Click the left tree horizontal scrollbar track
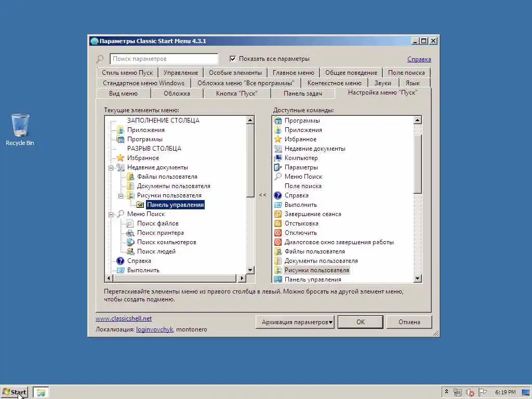Viewport: 532px width, 399px height. coord(175,278)
